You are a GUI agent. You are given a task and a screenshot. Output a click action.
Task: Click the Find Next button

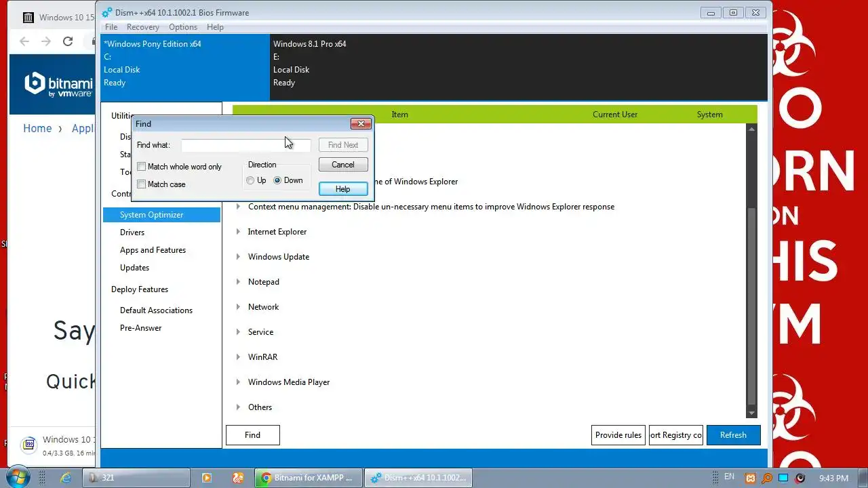[343, 145]
